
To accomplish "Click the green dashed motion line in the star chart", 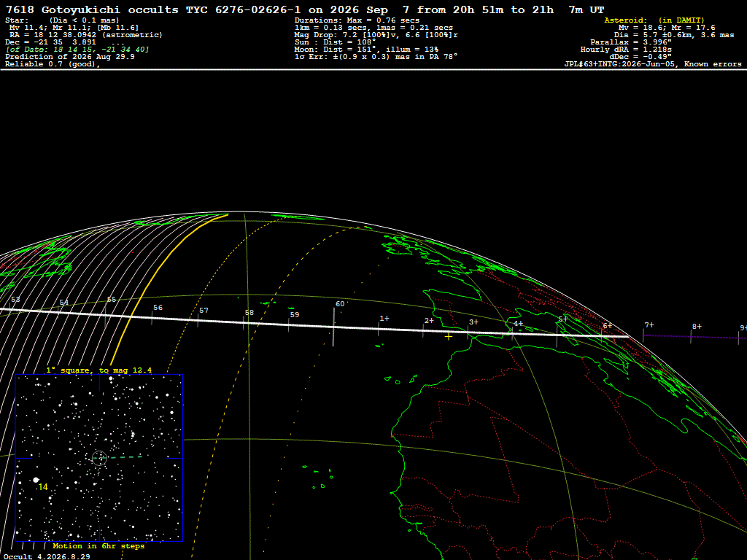I will click(x=124, y=457).
